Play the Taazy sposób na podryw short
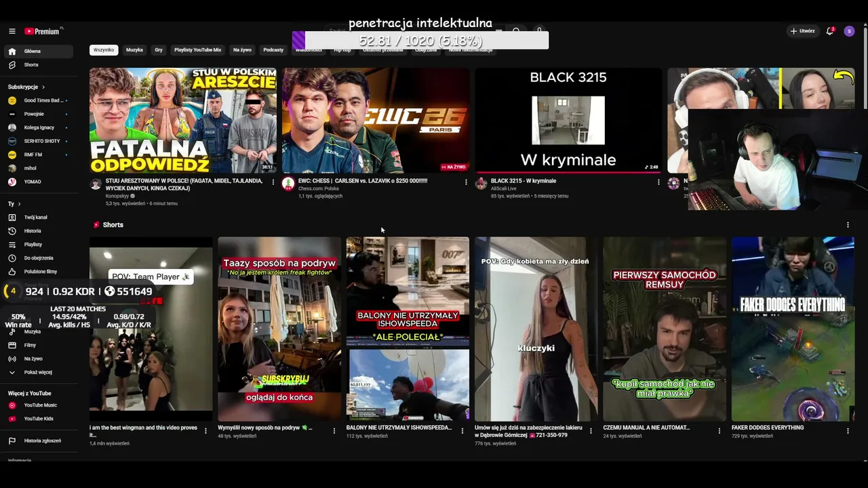This screenshot has height=488, width=868. [279, 329]
